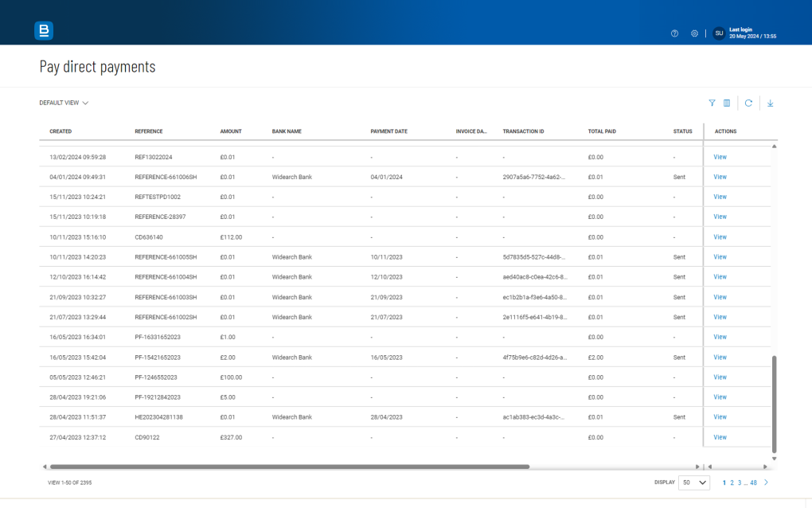Refresh the payments table
Screen dimensions: 812x508
coord(748,103)
